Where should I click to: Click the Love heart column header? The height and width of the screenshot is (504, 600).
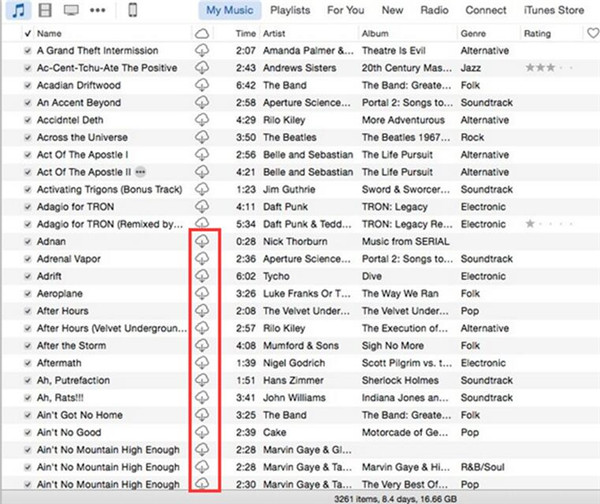point(593,33)
